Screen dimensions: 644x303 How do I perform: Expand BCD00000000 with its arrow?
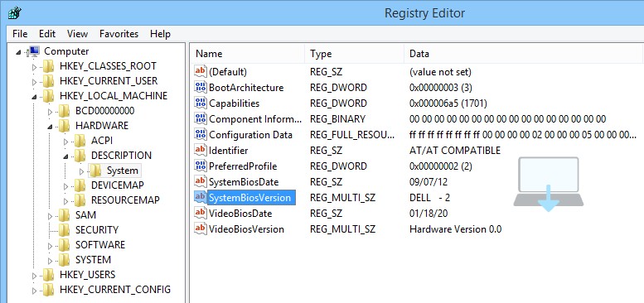tap(50, 111)
